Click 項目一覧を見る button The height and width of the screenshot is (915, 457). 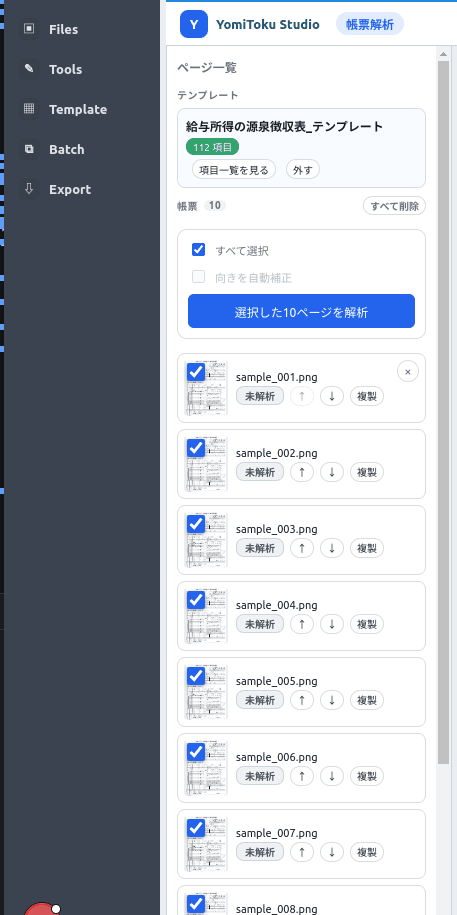pyautogui.click(x=233, y=170)
